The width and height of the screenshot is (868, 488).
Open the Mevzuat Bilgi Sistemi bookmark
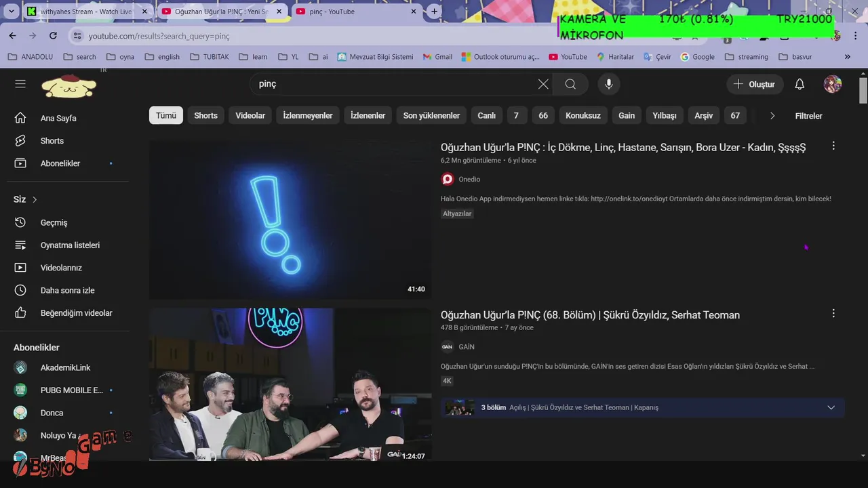coord(375,57)
